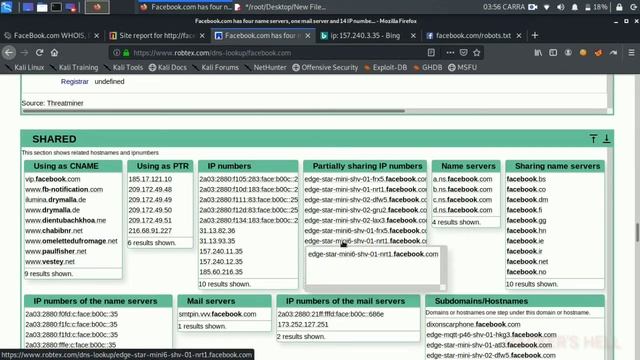
Task: Click the horizontal scrollbar under Threatminer
Action: click(x=214, y=111)
